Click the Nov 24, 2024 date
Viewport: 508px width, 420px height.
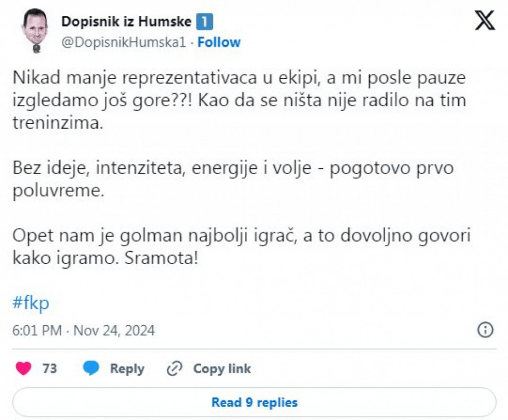114,330
